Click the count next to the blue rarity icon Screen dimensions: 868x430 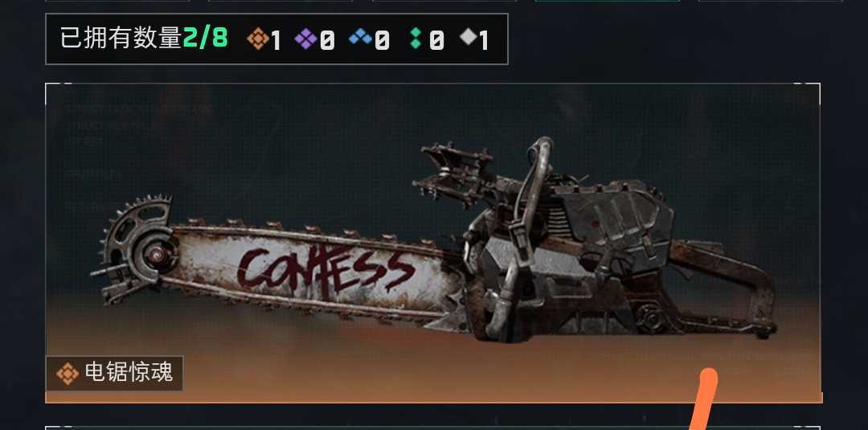[x=382, y=40]
